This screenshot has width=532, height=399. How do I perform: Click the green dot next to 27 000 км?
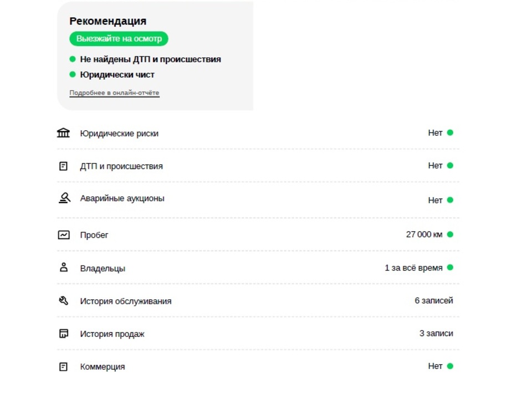(x=450, y=234)
